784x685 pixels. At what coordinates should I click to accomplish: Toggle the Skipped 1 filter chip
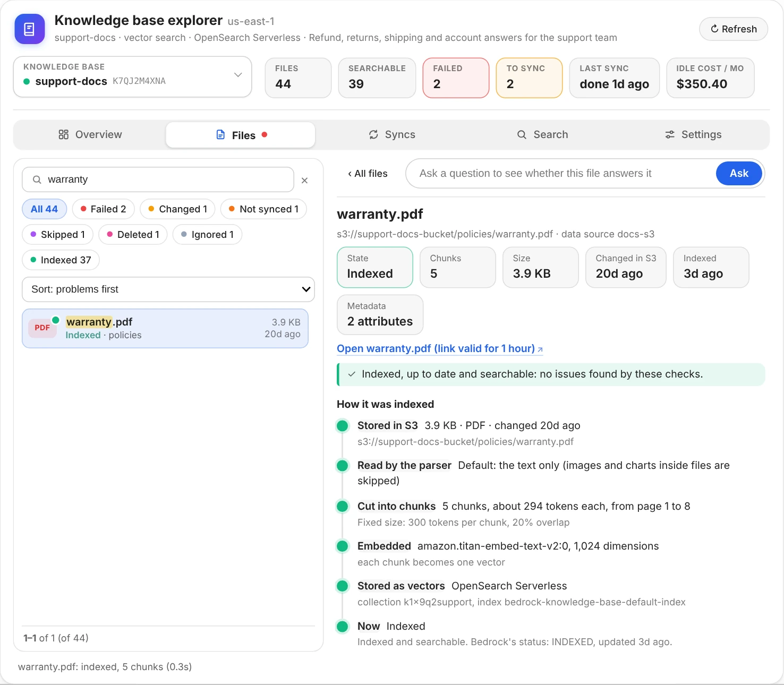click(57, 235)
